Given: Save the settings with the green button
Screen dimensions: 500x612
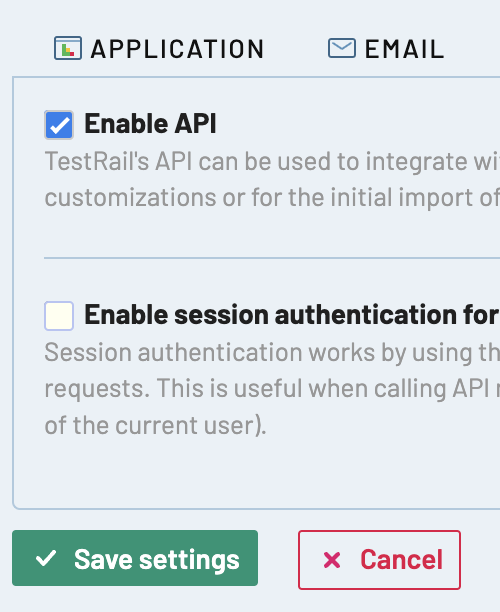Looking at the screenshot, I should pyautogui.click(x=135, y=558).
